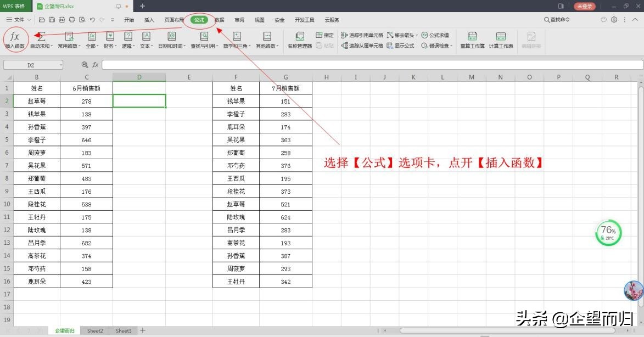
Task: Open the 查找与引用 functions icon
Action: [204, 37]
